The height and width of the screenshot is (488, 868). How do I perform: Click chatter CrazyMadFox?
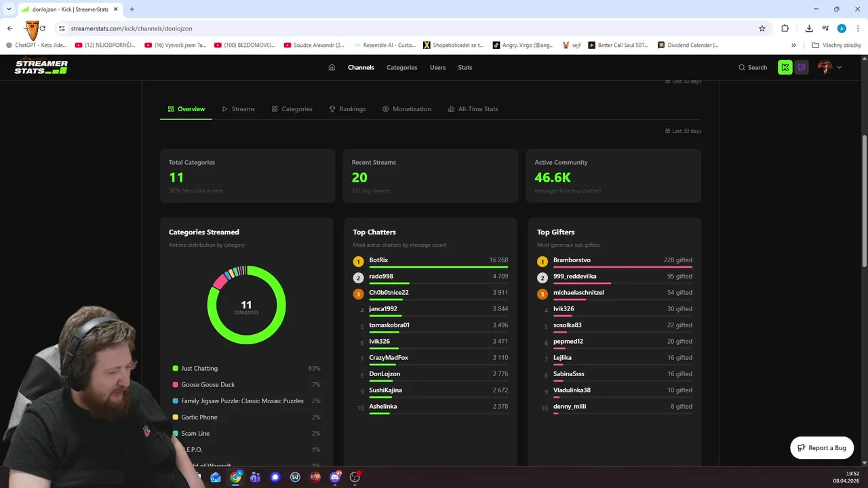[389, 358]
